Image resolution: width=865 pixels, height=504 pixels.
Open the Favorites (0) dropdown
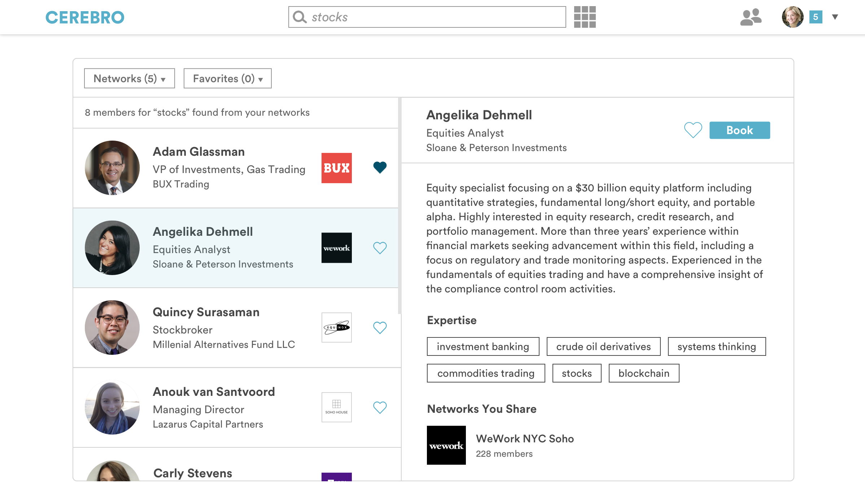227,78
